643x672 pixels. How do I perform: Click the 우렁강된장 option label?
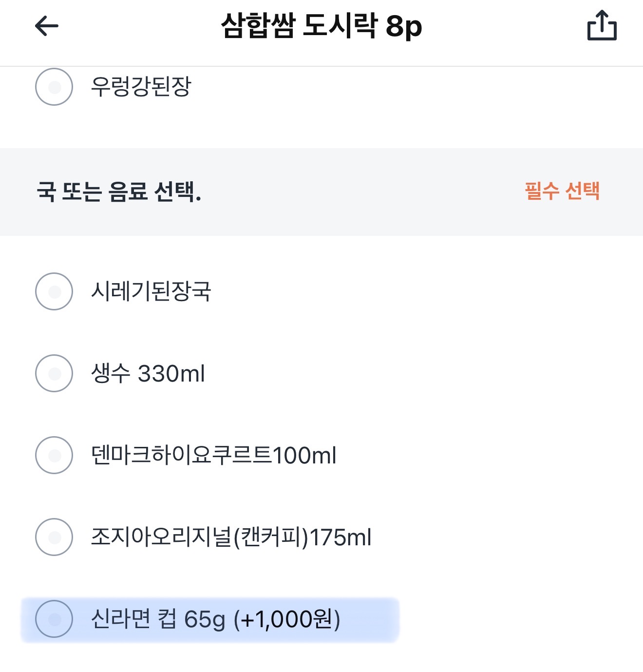click(x=141, y=87)
